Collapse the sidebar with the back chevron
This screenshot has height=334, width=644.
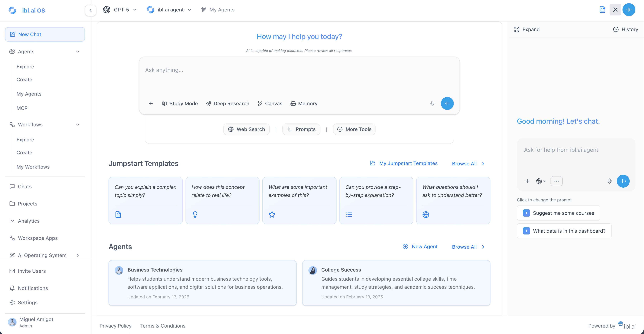[90, 10]
